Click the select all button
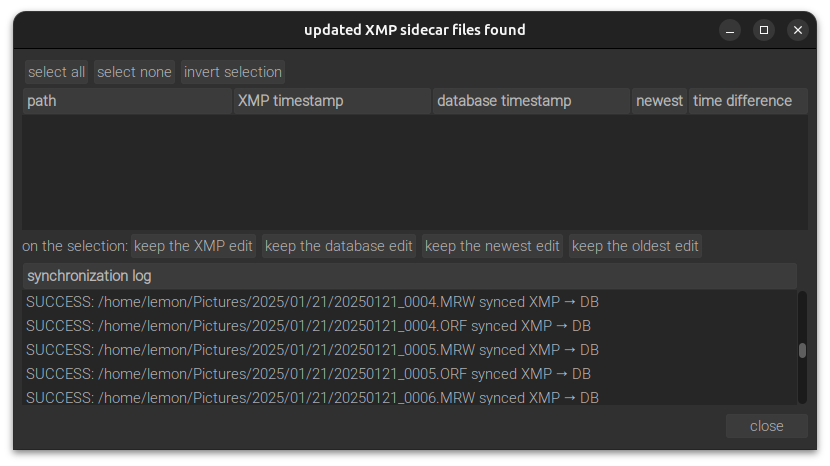Image resolution: width=830 pixels, height=466 pixels. coord(56,72)
